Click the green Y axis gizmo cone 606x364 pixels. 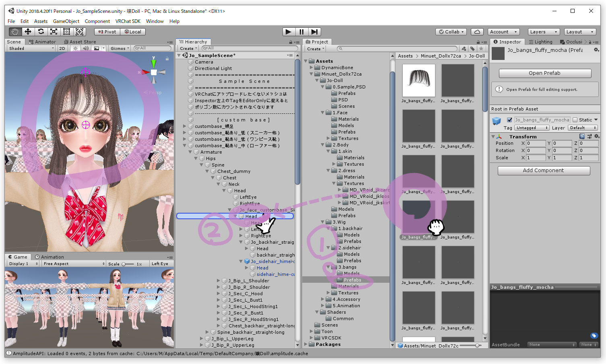(153, 63)
